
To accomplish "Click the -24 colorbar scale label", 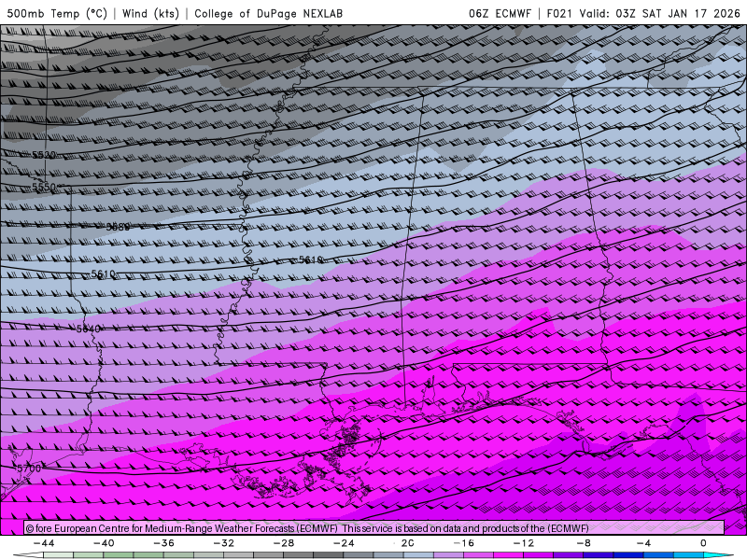I will coord(344,543).
